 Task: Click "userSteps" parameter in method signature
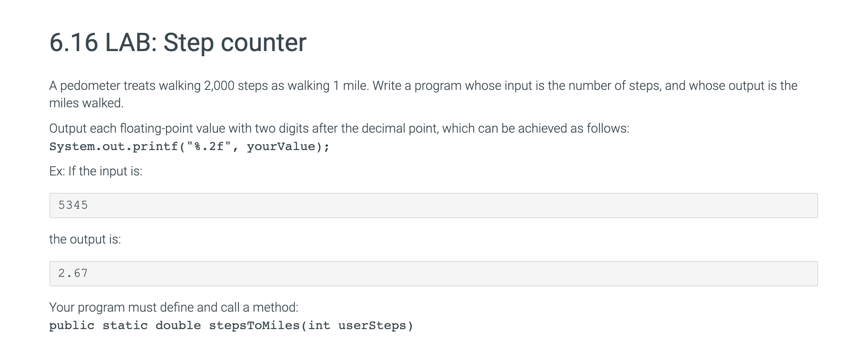point(372,326)
